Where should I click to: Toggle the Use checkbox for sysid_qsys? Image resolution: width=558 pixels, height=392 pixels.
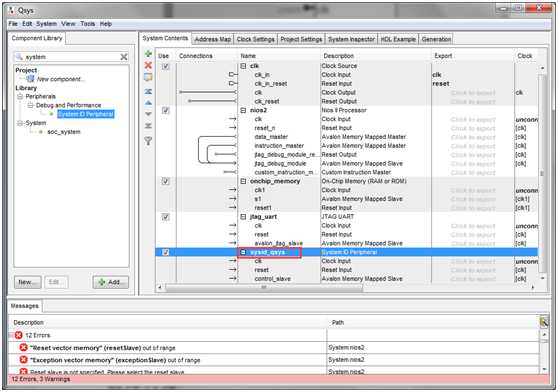point(165,252)
